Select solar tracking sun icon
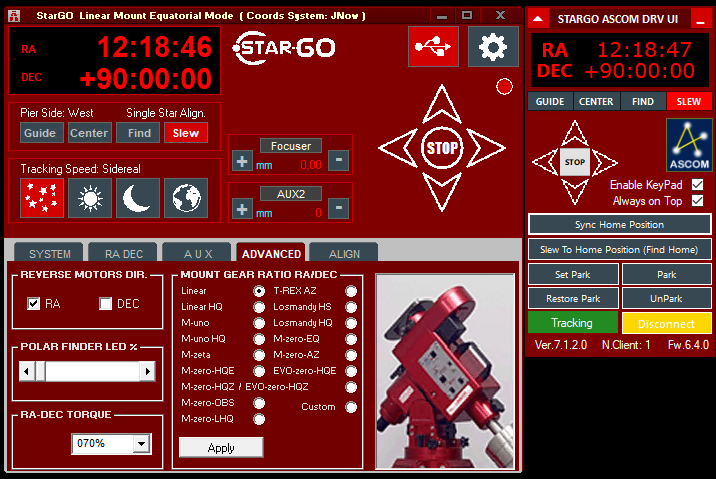Viewport: 716px width, 479px height. coord(90,198)
